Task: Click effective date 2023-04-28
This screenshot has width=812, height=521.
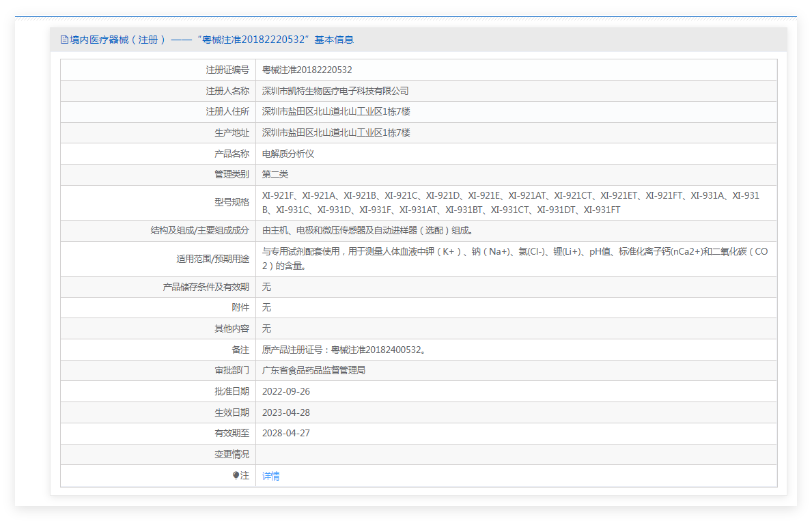Action: pos(286,412)
